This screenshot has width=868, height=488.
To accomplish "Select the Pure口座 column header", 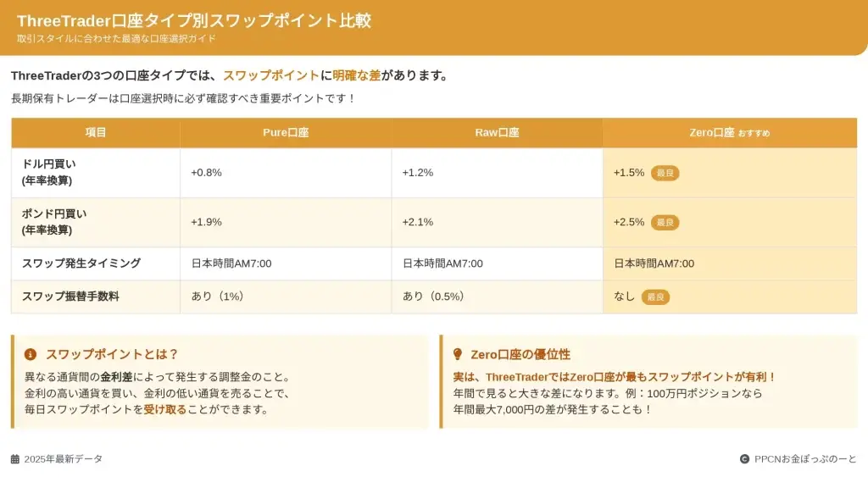I will [x=286, y=132].
